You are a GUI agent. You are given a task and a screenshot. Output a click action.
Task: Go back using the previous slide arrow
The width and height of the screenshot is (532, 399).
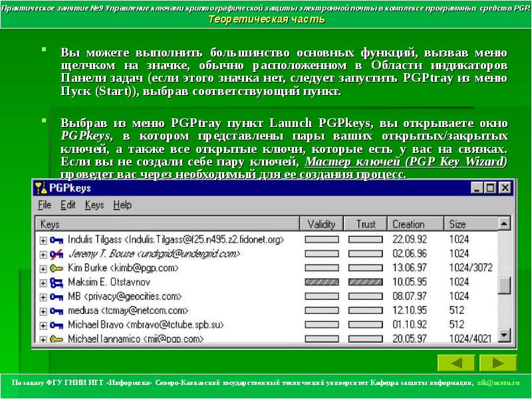pyautogui.click(x=456, y=363)
